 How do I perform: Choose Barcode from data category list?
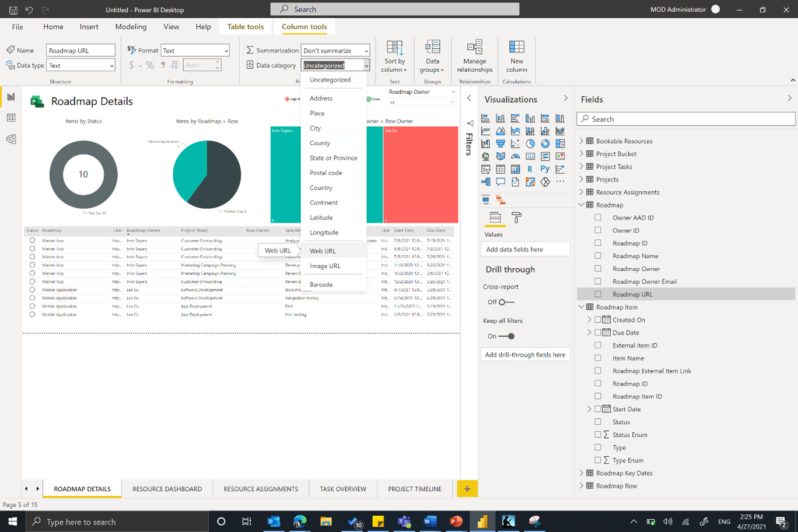click(334, 285)
